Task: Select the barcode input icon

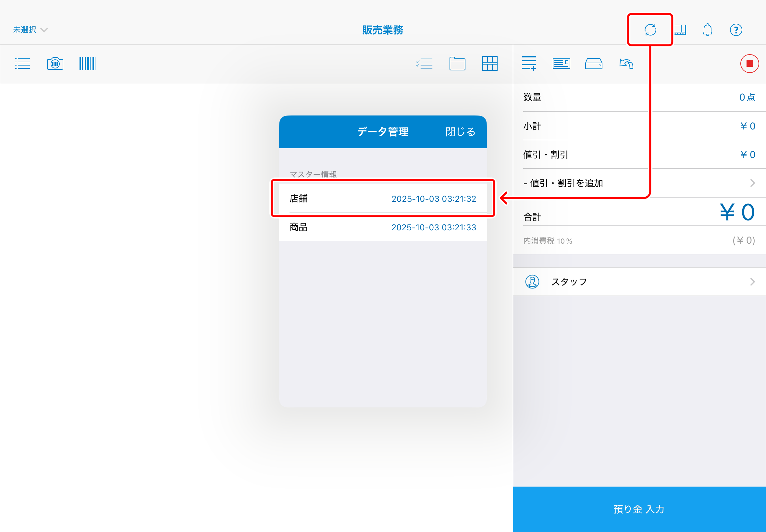Action: pyautogui.click(x=87, y=63)
